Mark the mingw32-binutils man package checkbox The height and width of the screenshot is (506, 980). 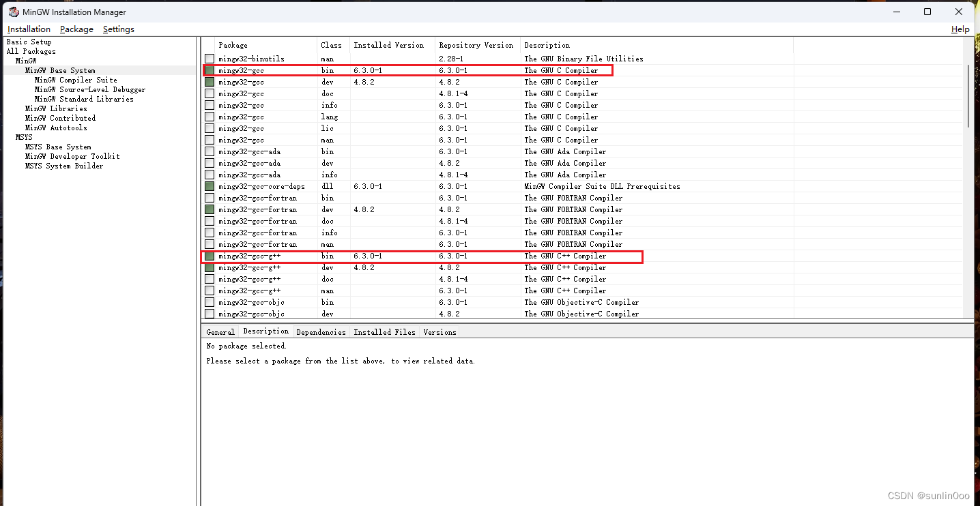[x=210, y=59]
